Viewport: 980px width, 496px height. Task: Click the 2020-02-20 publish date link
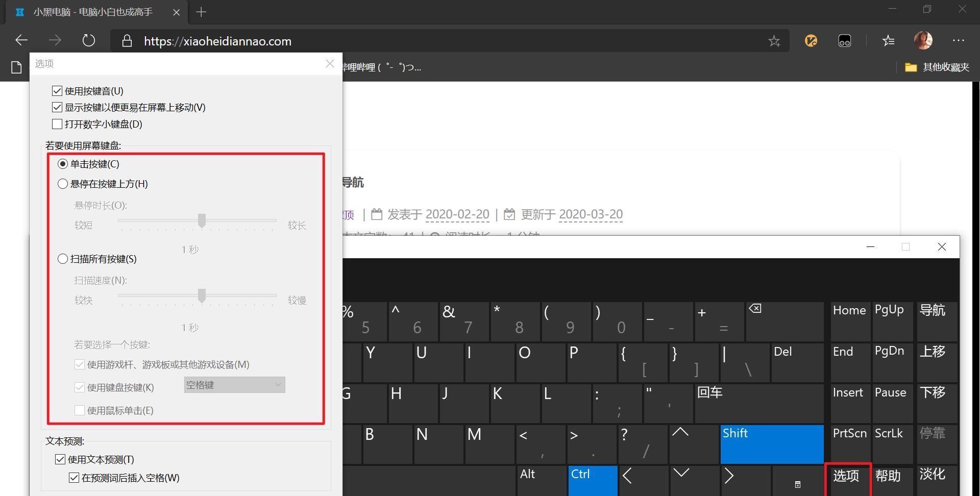(x=457, y=214)
